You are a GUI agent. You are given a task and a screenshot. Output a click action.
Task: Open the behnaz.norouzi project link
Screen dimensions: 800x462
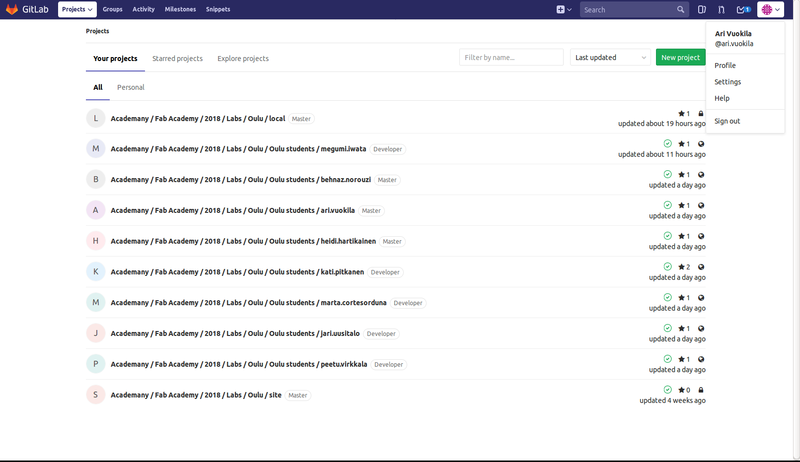click(241, 179)
